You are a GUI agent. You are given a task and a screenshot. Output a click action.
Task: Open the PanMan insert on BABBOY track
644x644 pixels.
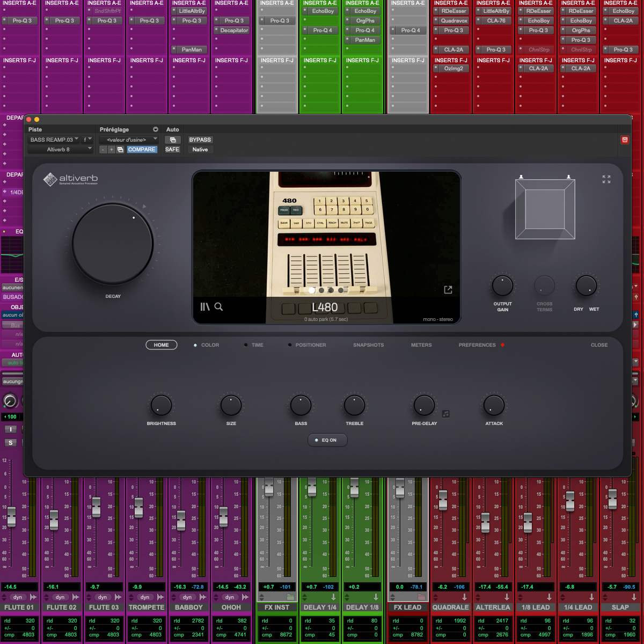click(189, 50)
